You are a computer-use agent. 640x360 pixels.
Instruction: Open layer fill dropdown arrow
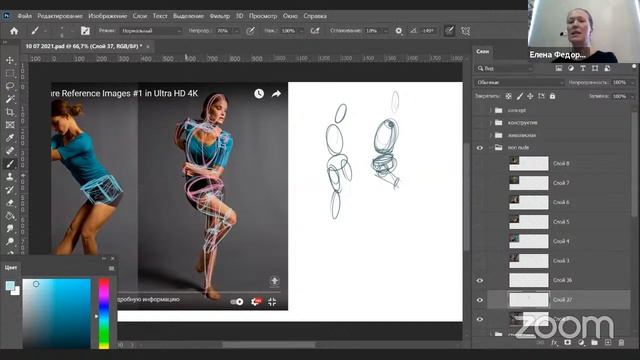pyautogui.click(x=632, y=96)
